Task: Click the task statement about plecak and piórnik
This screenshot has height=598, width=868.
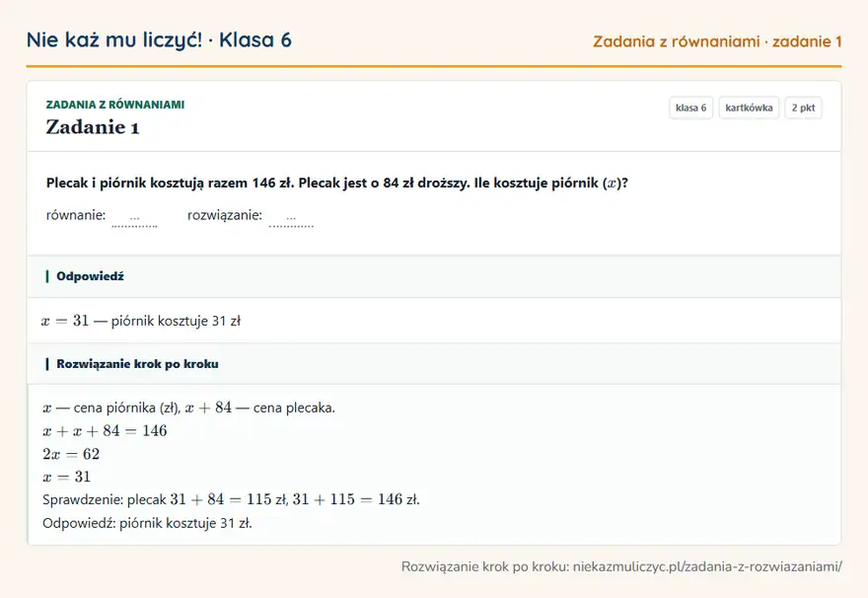Action: tap(337, 184)
